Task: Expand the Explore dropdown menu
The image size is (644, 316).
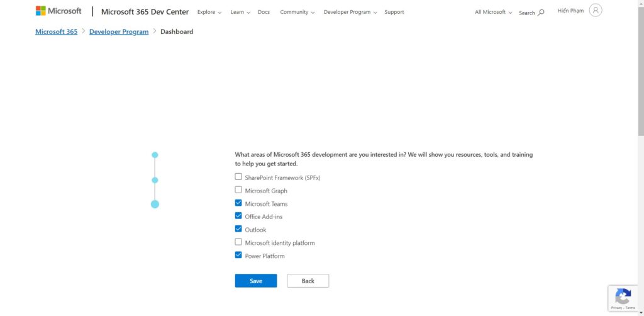Action: point(209,12)
